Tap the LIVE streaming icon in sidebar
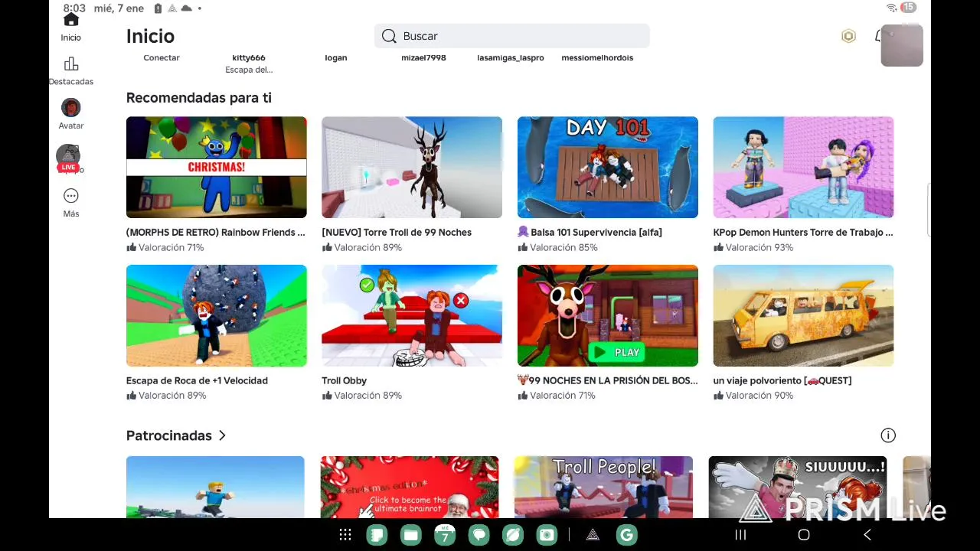Image resolution: width=980 pixels, height=551 pixels. click(x=69, y=158)
